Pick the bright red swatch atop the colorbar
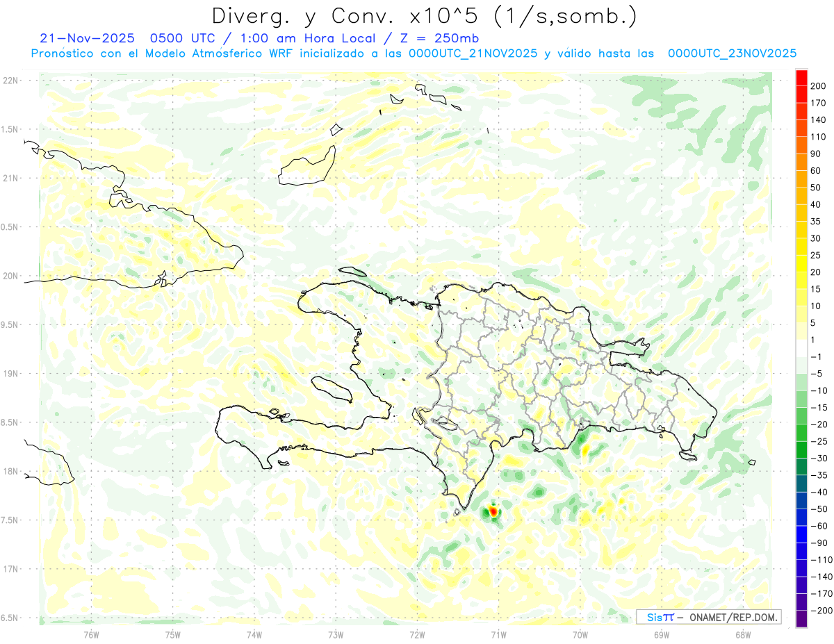Viewport: 834px width, 644px height. (801, 77)
